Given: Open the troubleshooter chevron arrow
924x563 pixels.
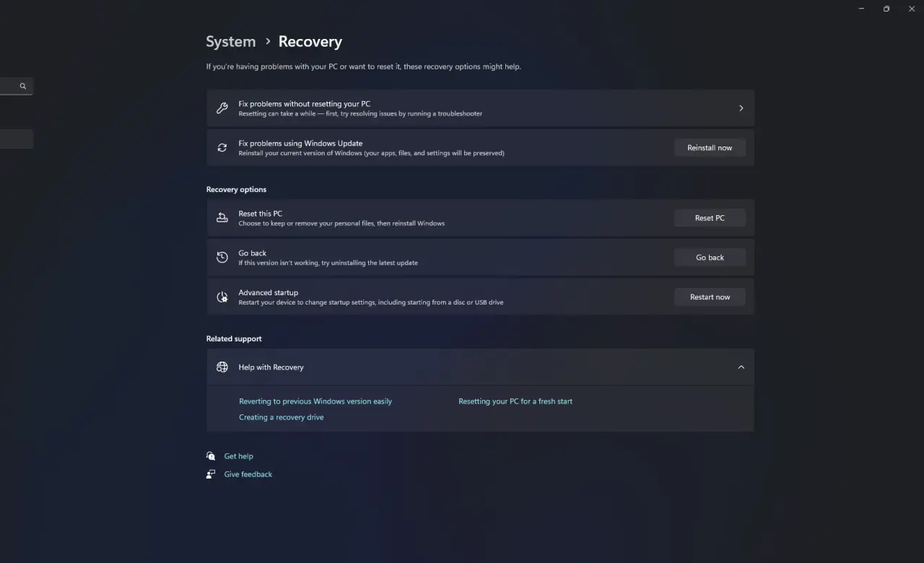Looking at the screenshot, I should [741, 108].
